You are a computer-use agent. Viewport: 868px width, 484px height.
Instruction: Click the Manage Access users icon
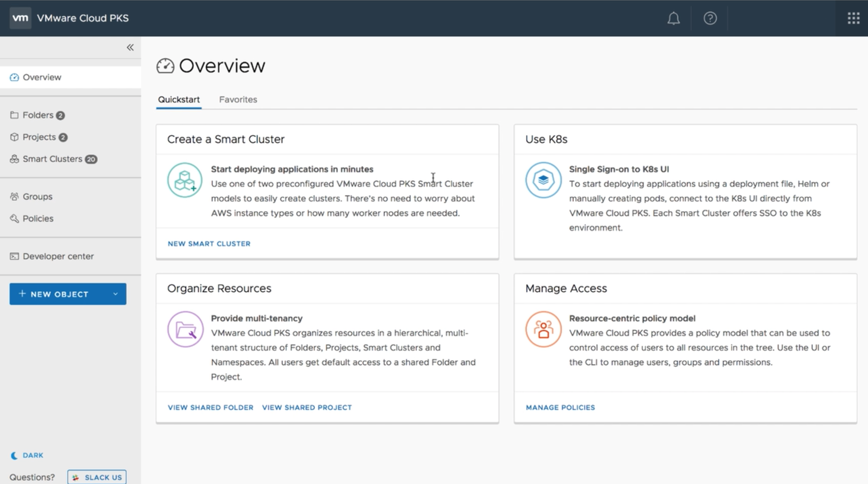(x=543, y=329)
